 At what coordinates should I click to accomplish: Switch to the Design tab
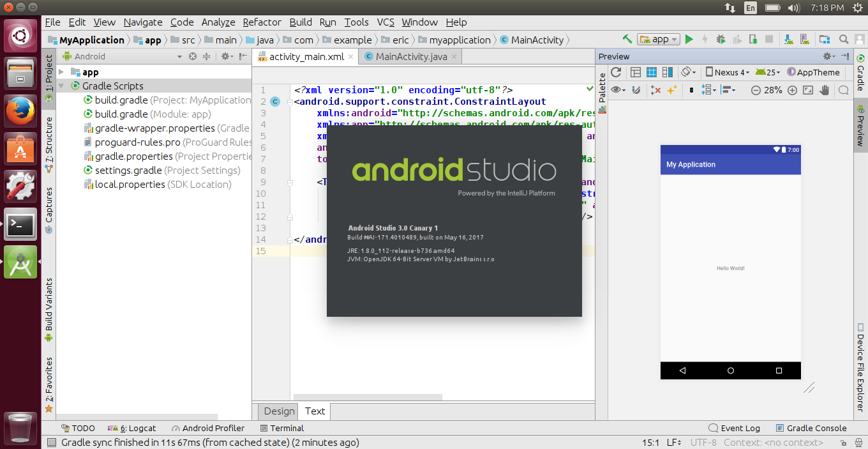280,411
